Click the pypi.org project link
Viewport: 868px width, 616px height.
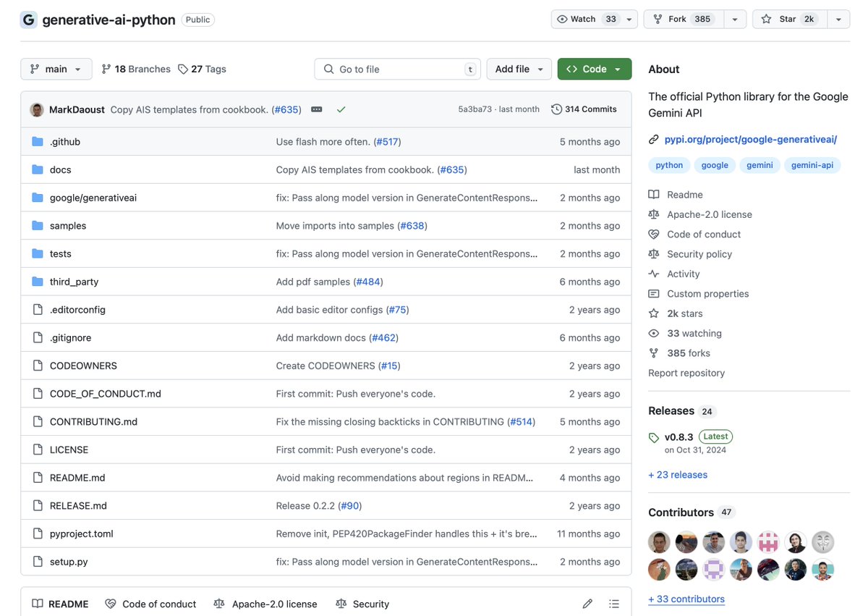point(750,139)
